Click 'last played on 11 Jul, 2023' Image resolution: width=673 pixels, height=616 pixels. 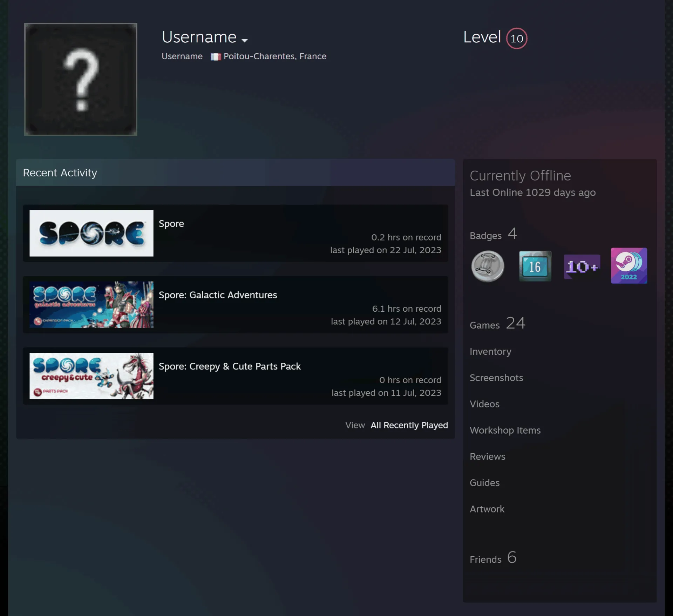tap(386, 393)
